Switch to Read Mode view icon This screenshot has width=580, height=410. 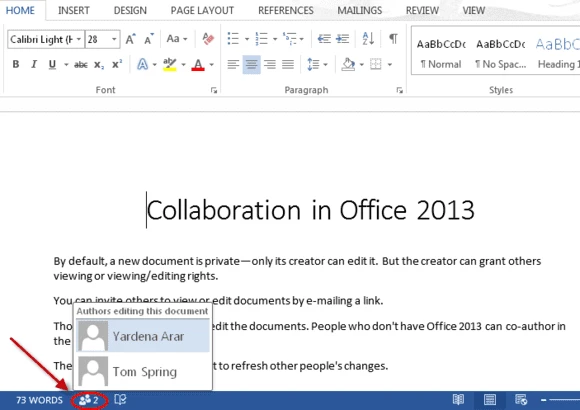(x=458, y=400)
